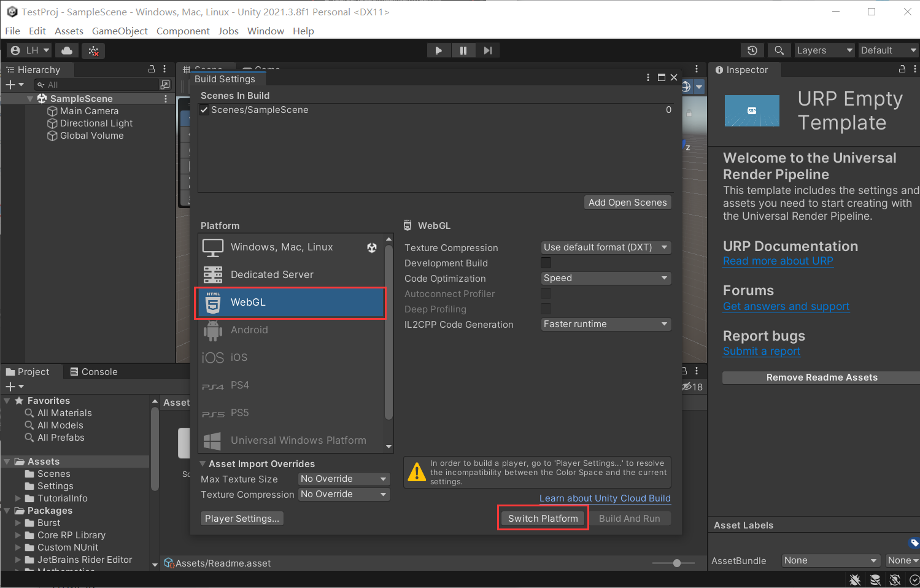920x588 pixels.
Task: Select the WebGL platform
Action: (x=291, y=303)
